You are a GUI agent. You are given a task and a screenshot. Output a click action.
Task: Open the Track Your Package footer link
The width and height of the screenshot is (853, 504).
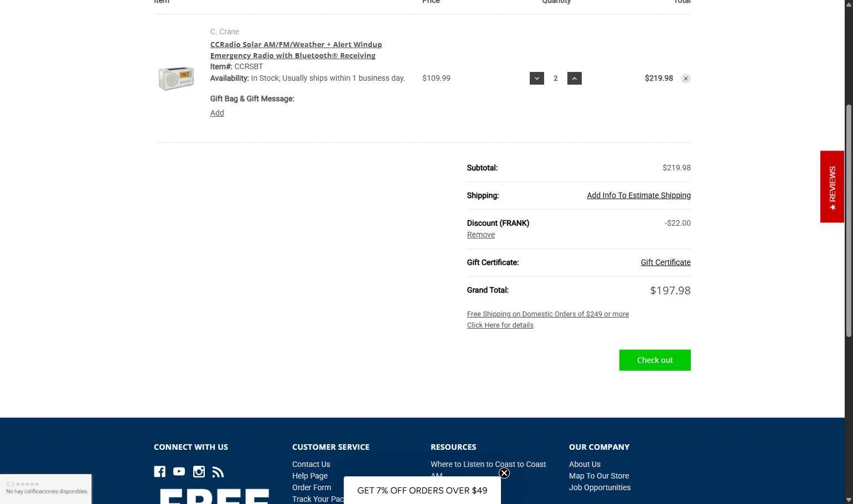point(318,499)
